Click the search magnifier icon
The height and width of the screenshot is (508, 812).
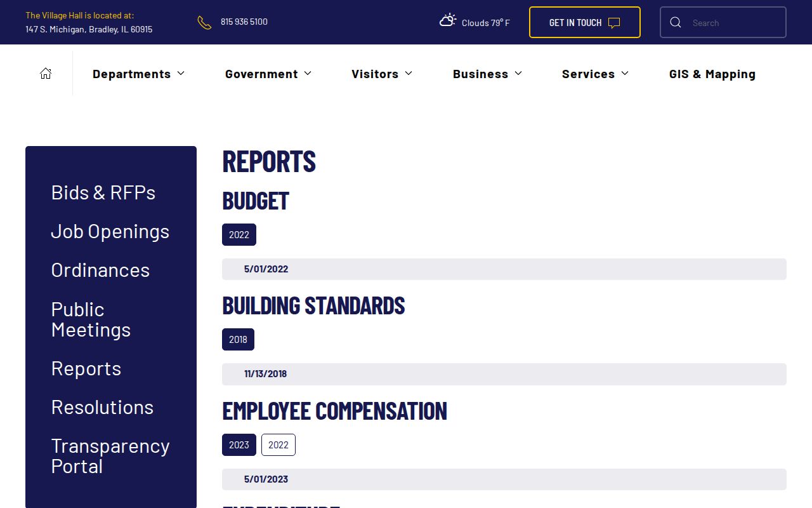pos(676,22)
